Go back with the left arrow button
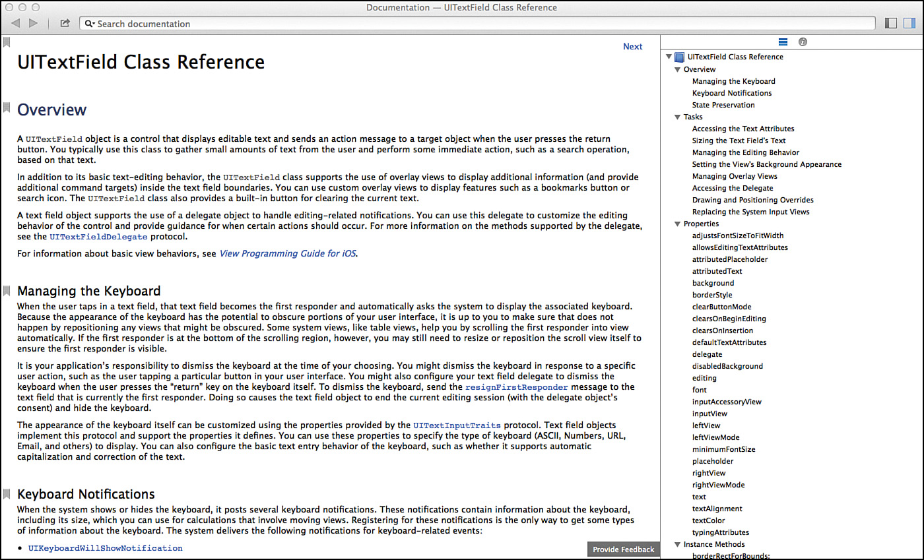 click(15, 23)
